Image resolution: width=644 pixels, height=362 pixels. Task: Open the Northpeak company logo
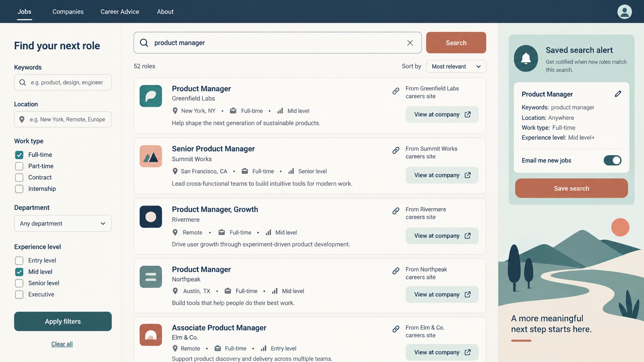(151, 277)
